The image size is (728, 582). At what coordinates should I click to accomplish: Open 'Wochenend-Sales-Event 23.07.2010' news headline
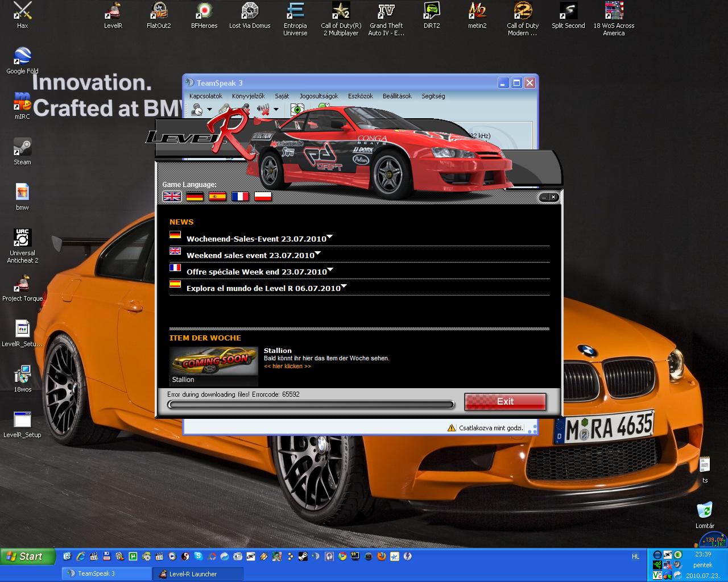click(257, 239)
